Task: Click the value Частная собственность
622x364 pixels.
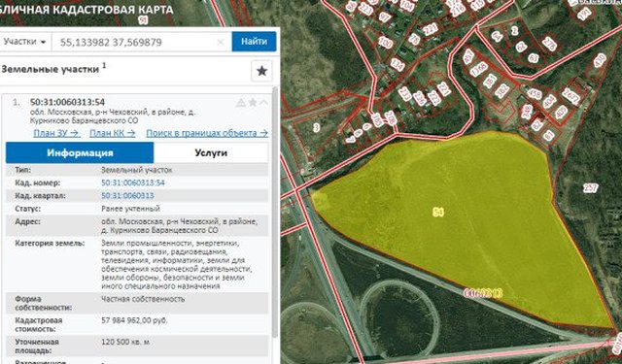Action: 143,299
